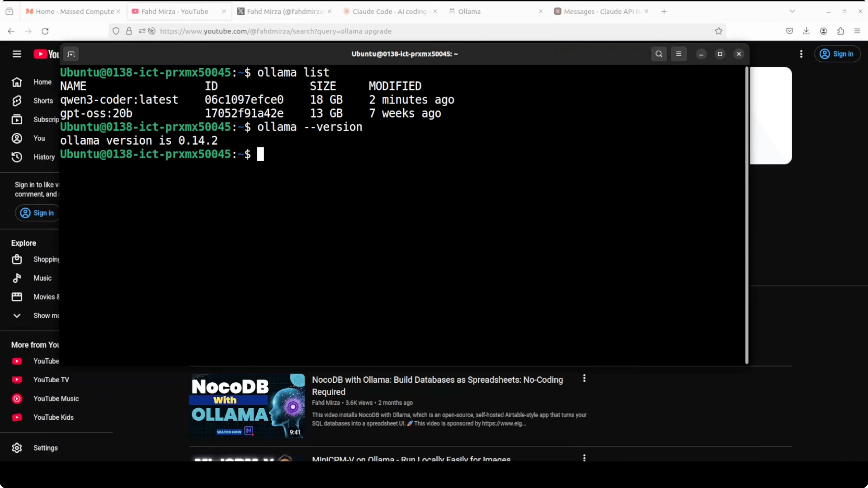Reload the current browser page
This screenshot has height=488, width=868.
45,31
